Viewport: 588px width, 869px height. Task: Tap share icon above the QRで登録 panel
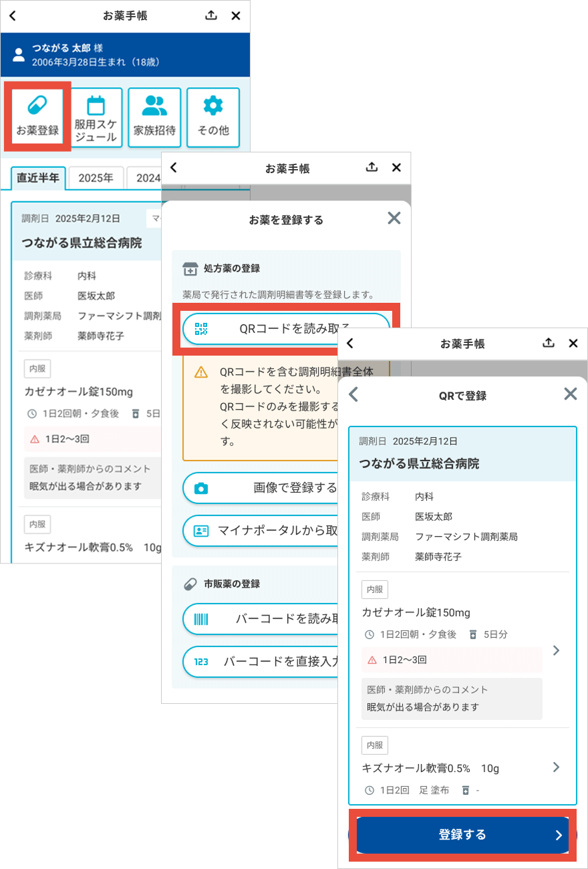(549, 343)
